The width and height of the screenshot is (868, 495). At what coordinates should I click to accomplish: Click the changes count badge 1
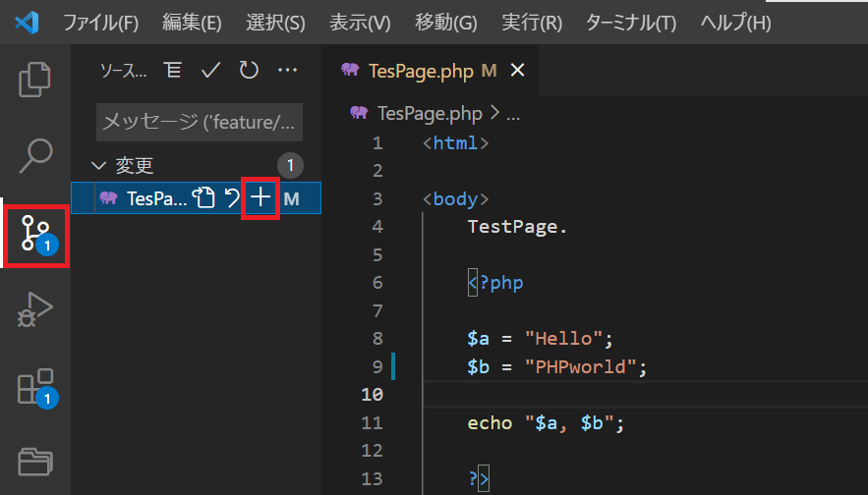coord(290,165)
